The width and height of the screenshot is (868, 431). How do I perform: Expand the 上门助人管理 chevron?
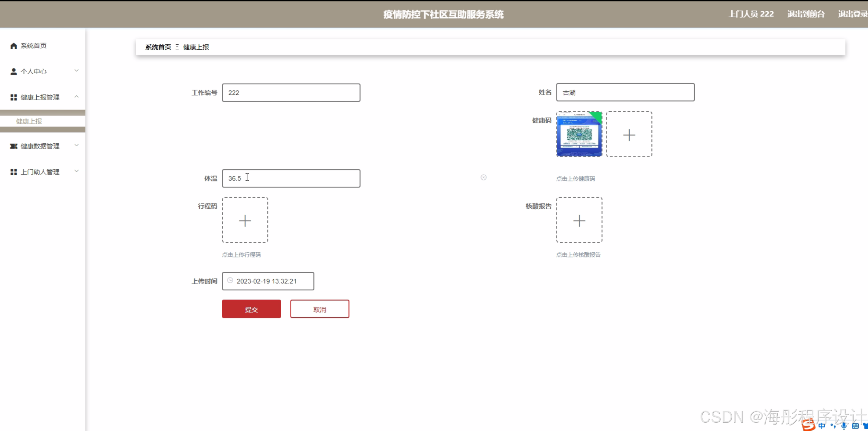pyautogui.click(x=76, y=171)
